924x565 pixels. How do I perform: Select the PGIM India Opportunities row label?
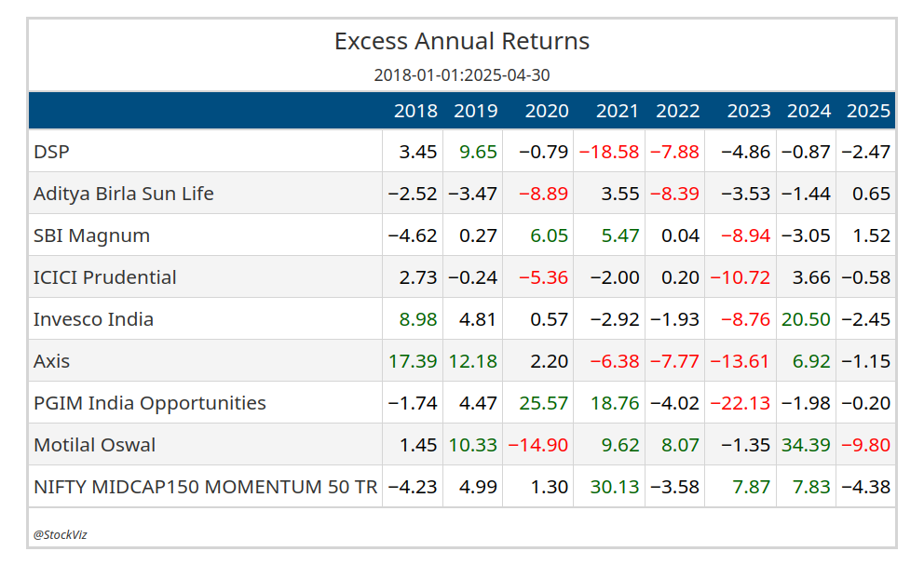(150, 403)
